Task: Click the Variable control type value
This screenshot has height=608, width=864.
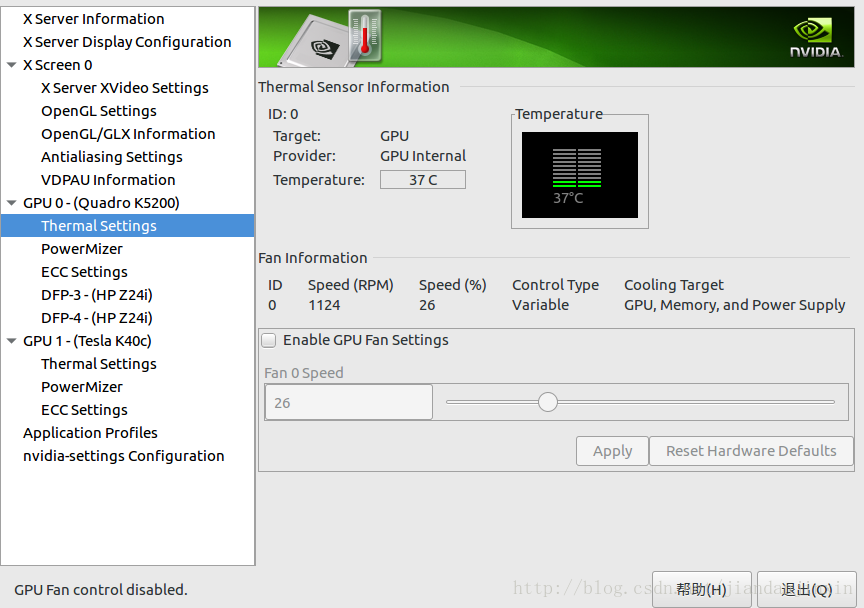Action: pyautogui.click(x=541, y=305)
